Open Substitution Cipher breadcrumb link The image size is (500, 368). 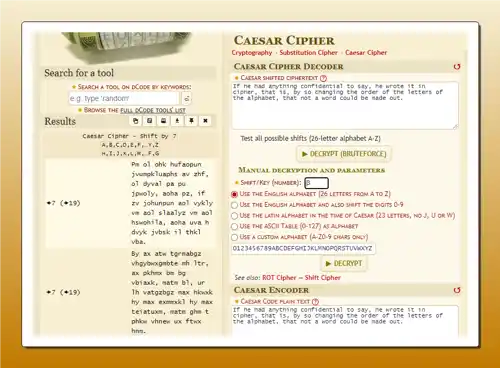[x=308, y=53]
